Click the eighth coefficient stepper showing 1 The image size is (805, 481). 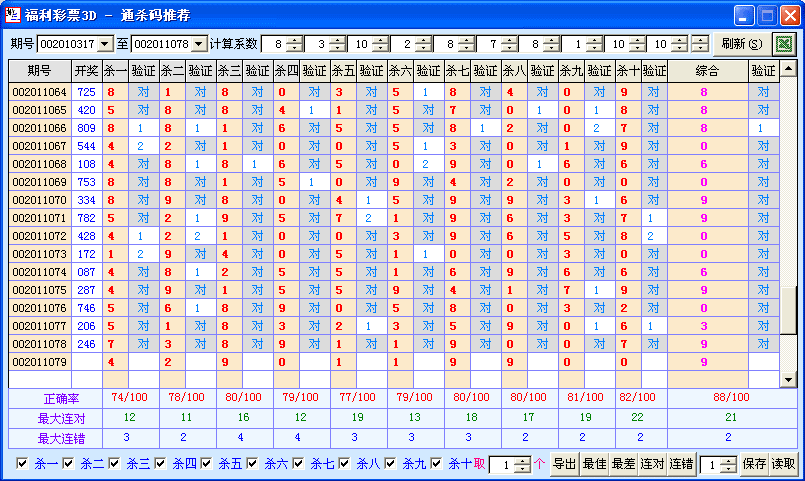(x=595, y=44)
